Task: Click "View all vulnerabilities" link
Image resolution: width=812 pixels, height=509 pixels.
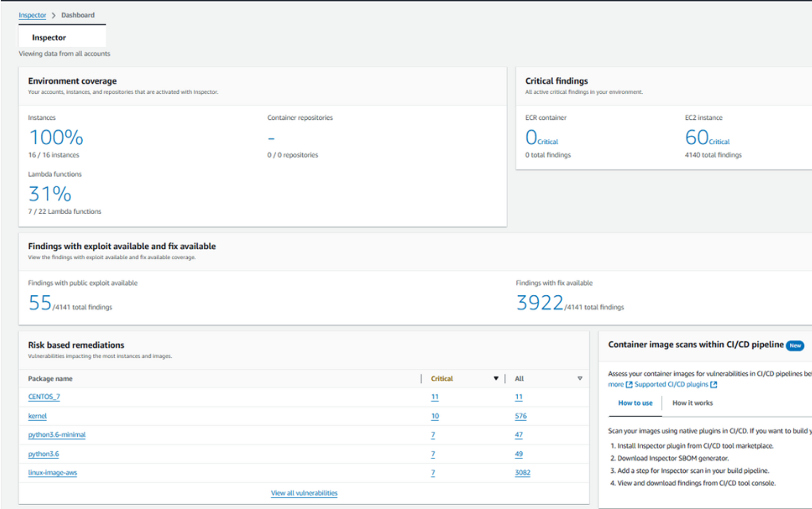Action: 304,493
